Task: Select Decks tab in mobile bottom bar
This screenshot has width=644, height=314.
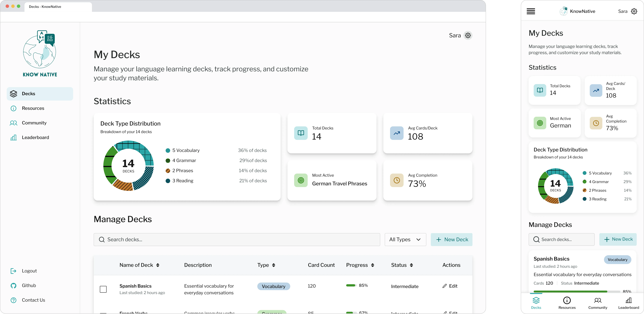Action: point(536,303)
